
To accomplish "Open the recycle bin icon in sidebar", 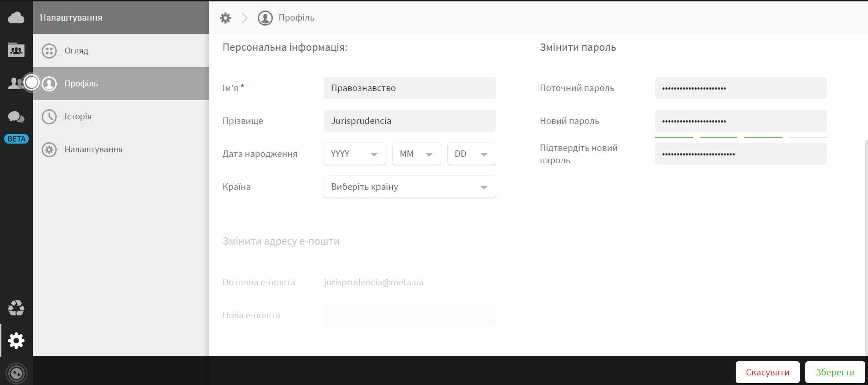I will [x=16, y=308].
